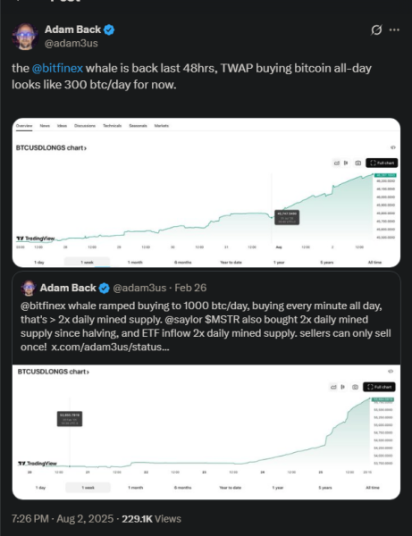Click Adam Back's profile avatar at top
Screen dimensions: 412x536
click(x=25, y=37)
